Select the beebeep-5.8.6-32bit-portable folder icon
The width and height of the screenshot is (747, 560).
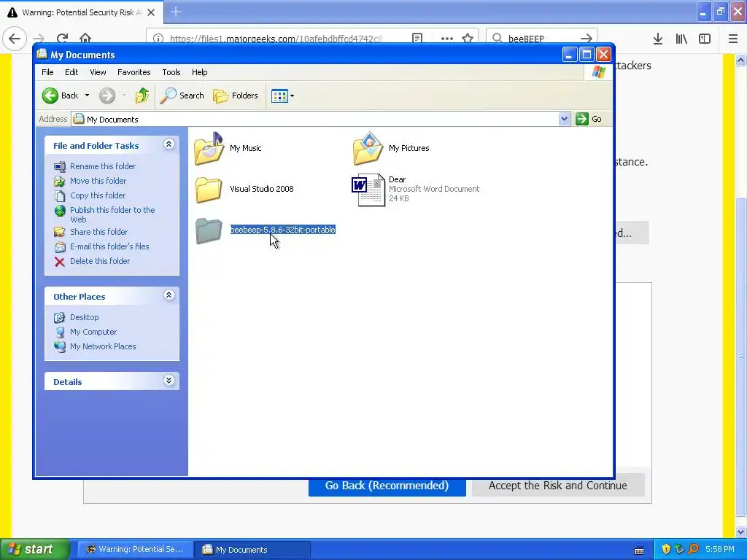(x=209, y=230)
